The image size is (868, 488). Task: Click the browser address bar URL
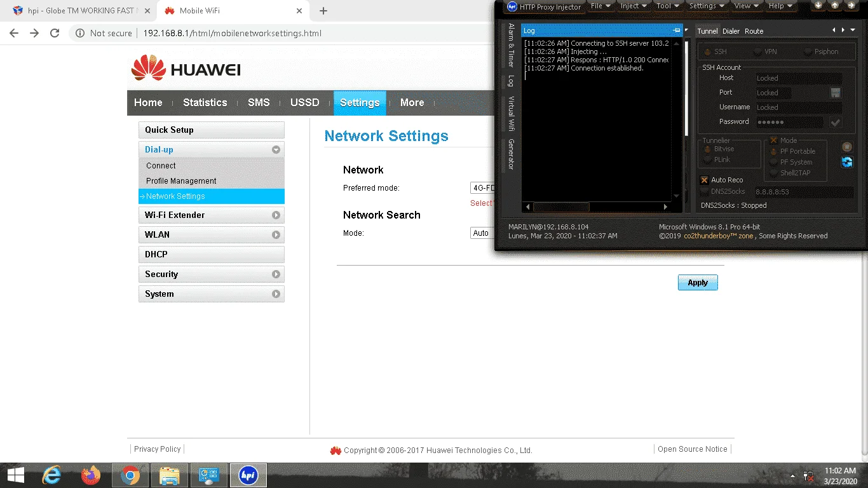232,34
